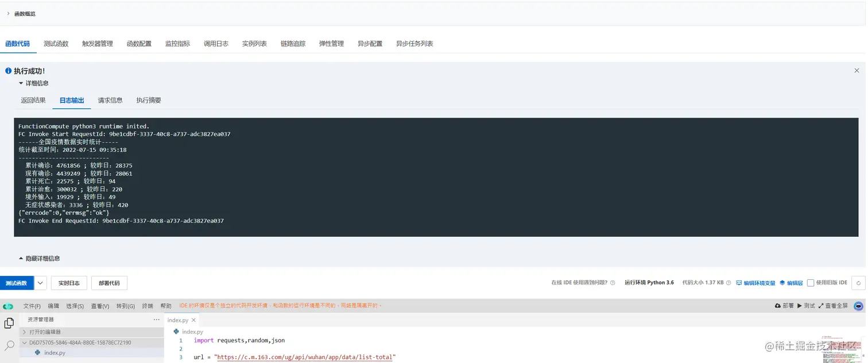Open the Search magnifier icon in IDE sidebar
The height and width of the screenshot is (363, 868).
(x=9, y=345)
